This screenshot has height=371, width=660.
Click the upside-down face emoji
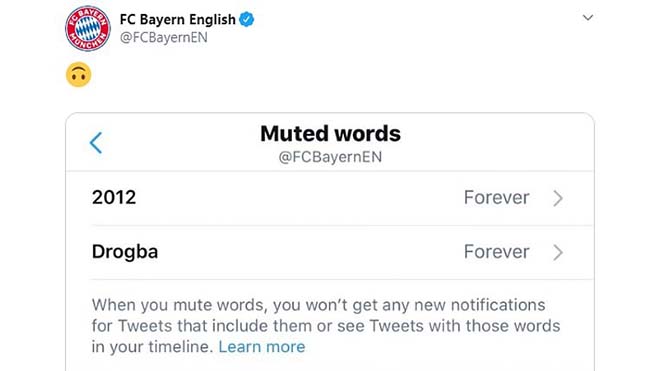79,75
